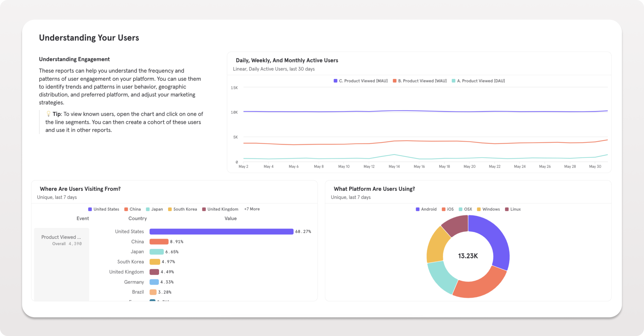Click the South Korea bar at 4.97%

click(155, 262)
